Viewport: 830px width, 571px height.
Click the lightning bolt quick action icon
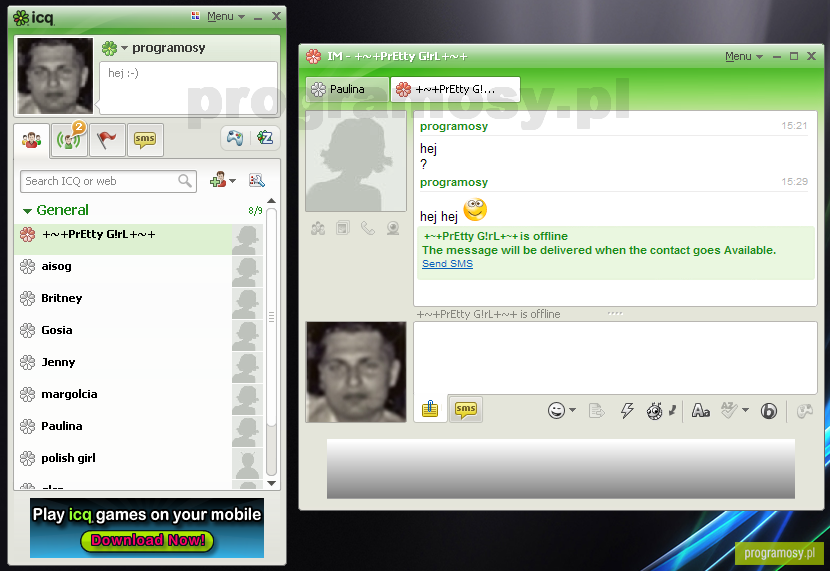[x=627, y=411]
